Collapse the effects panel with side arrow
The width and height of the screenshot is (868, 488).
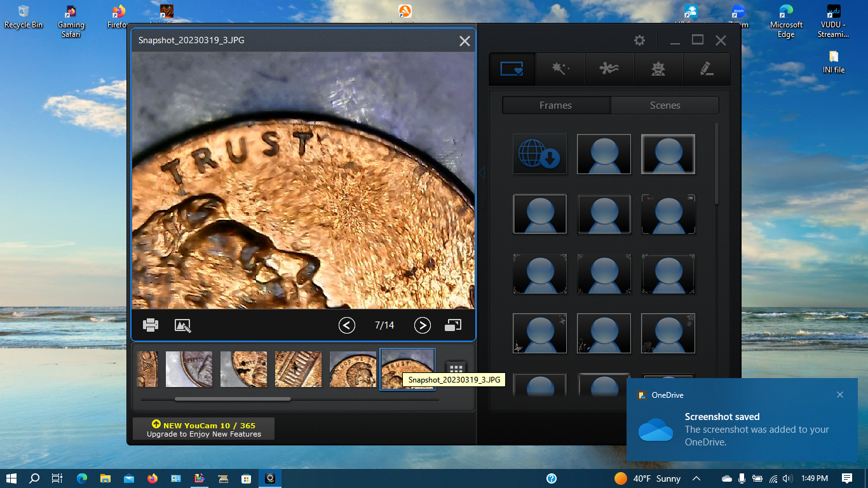click(482, 172)
